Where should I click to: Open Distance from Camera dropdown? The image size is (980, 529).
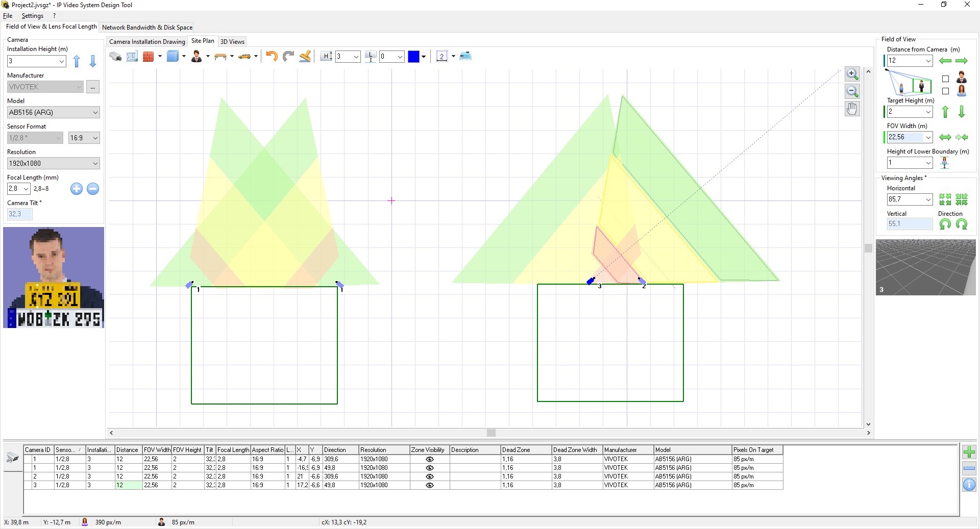(x=928, y=61)
